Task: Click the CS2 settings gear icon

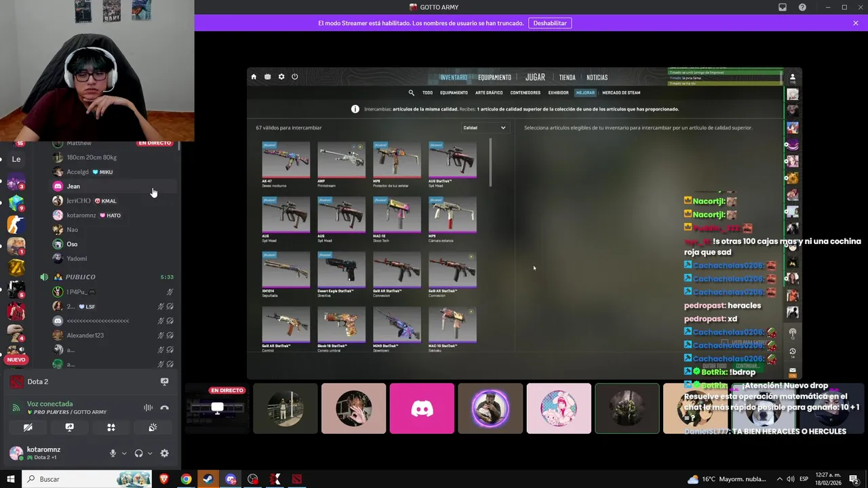Action: 281,77
